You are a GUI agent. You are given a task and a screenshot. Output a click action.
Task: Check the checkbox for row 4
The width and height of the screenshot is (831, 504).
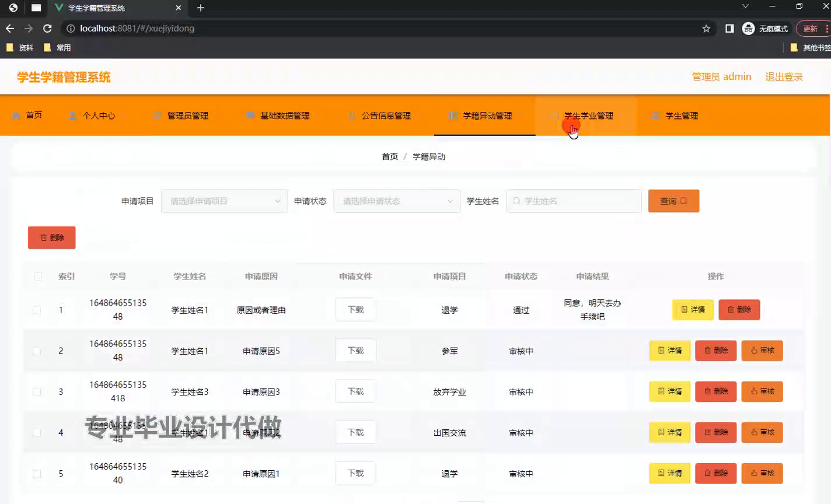coord(37,432)
